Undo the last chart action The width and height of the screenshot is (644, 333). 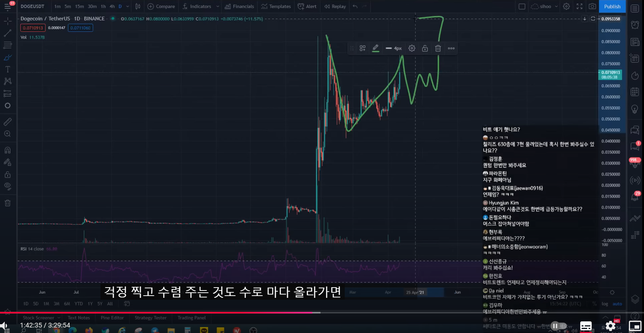[355, 6]
